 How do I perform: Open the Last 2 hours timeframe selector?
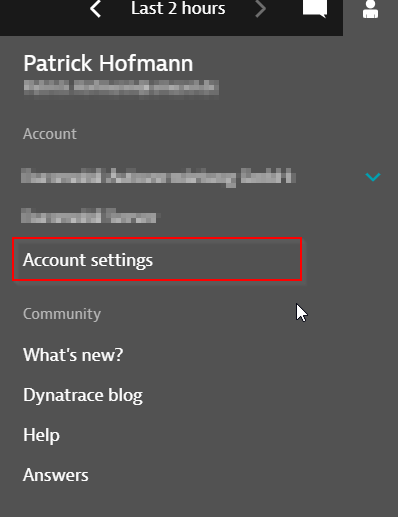pos(178,8)
